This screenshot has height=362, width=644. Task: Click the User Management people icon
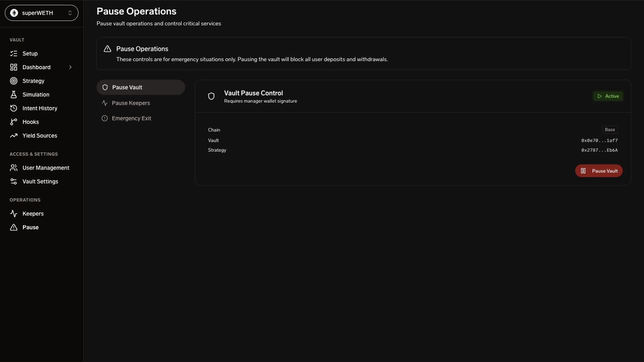click(14, 168)
